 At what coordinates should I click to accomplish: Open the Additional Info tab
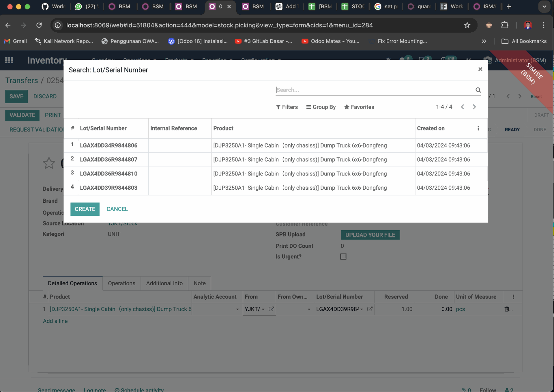[164, 283]
